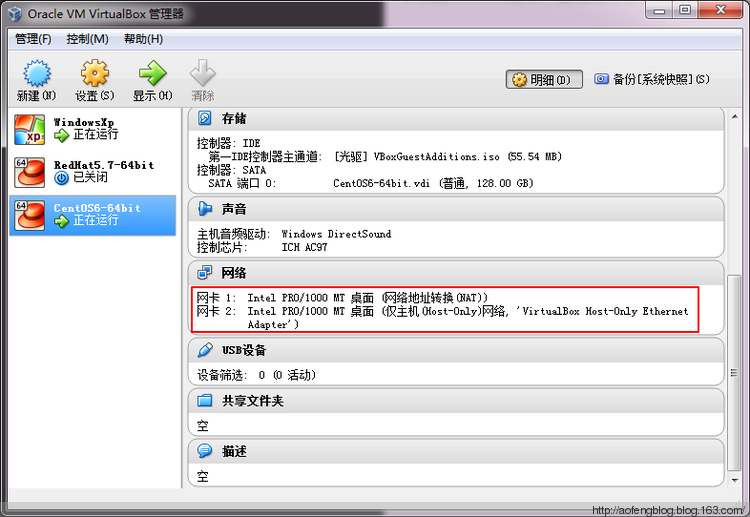This screenshot has width=750, height=517.
Task: Click the Description (描述) speech bubble icon
Action: pos(205,451)
